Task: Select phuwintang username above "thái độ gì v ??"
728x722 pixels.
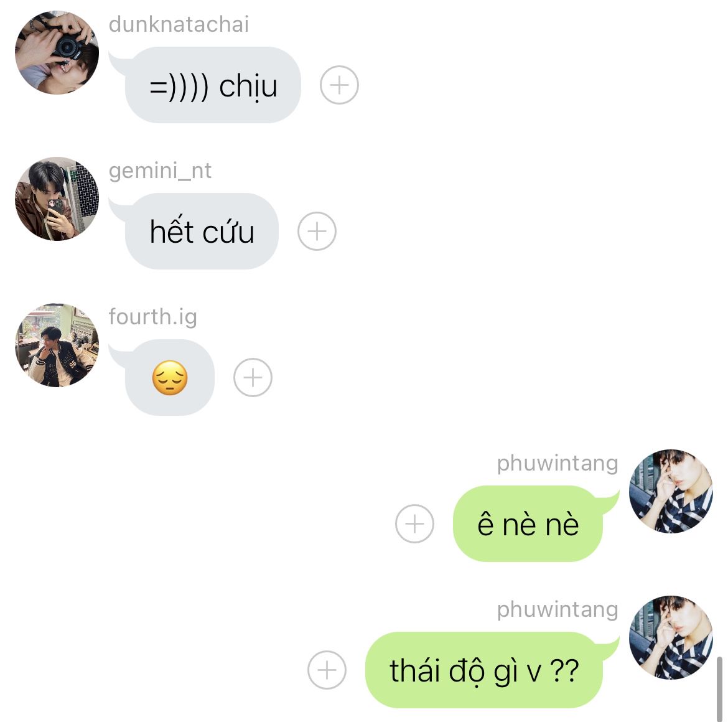Action: tap(558, 609)
